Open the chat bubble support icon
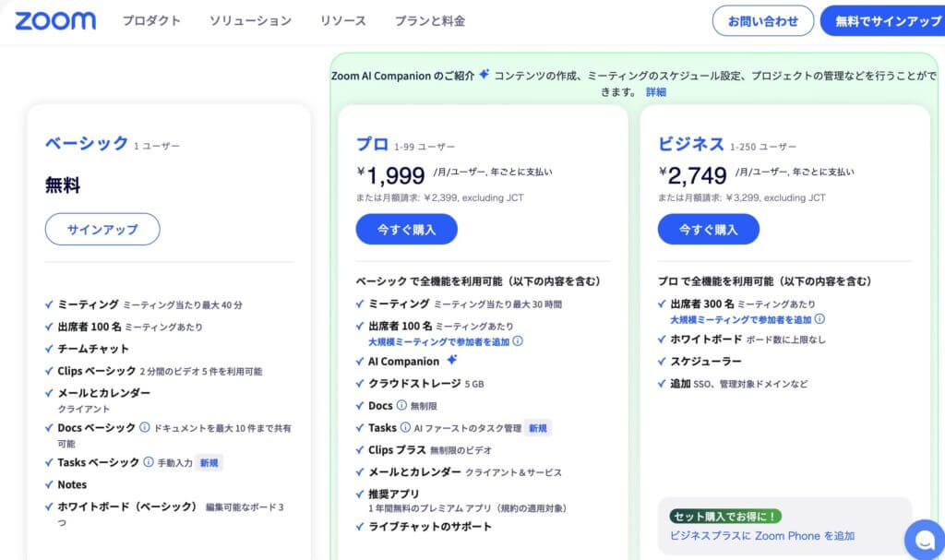The width and height of the screenshot is (945, 560). click(925, 539)
